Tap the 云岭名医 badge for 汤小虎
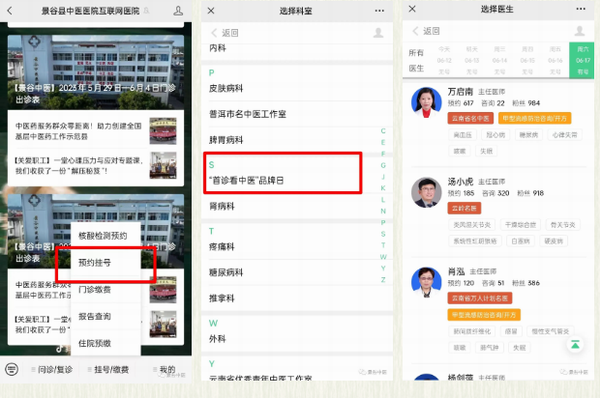The height and width of the screenshot is (398, 600). [464, 208]
